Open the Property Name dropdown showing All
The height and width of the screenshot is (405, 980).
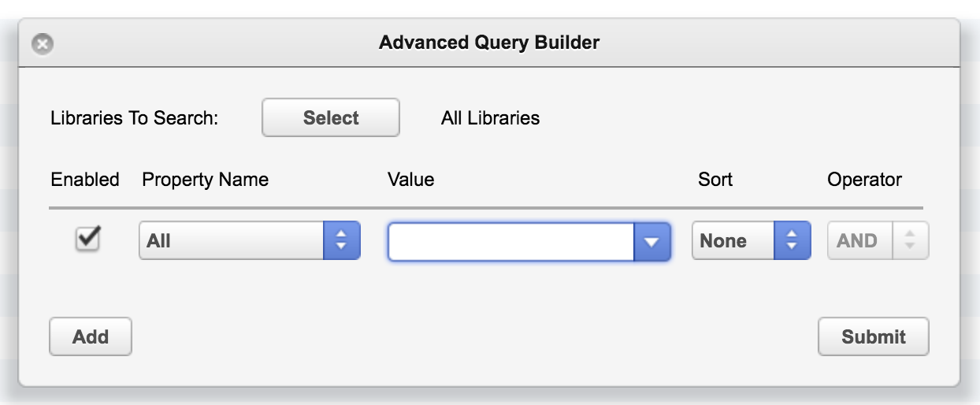point(250,241)
